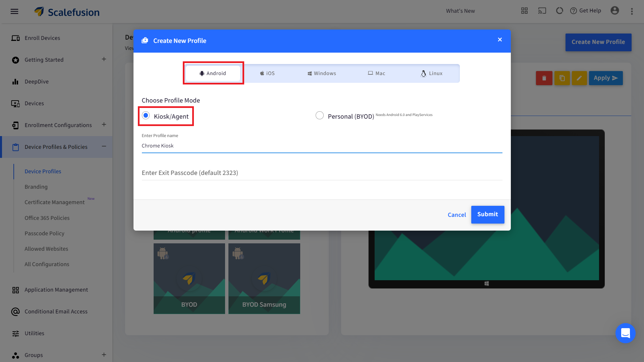This screenshot has height=362, width=644.
Task: Click the Cancel link in dialog
Action: [457, 215]
